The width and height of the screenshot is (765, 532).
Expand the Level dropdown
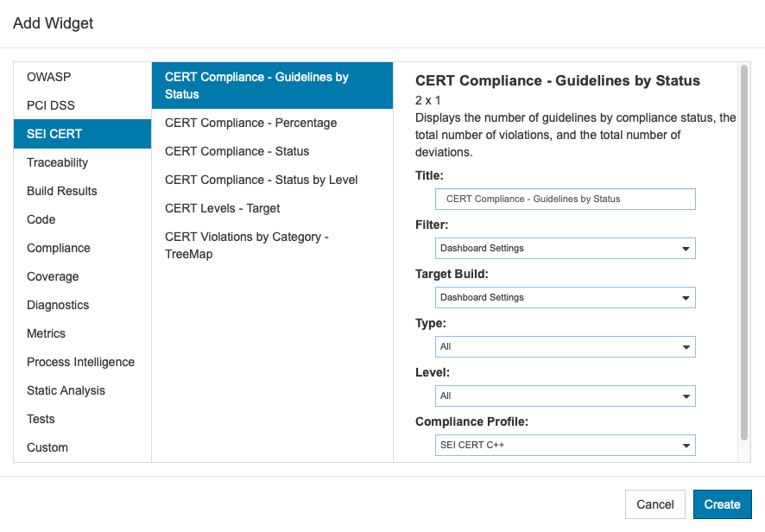point(565,396)
